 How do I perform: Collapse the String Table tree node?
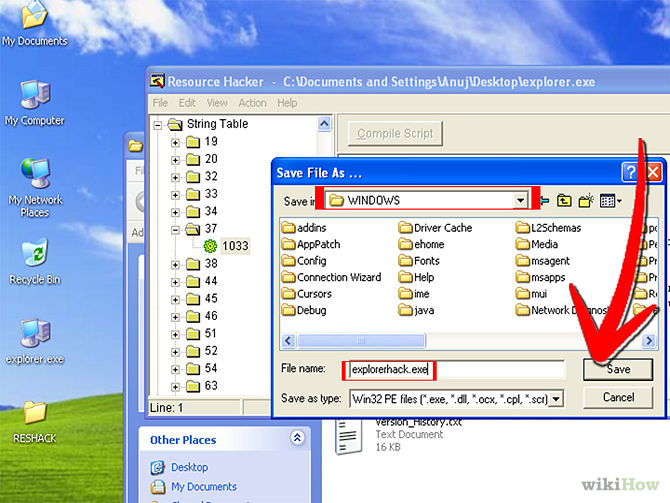point(158,125)
